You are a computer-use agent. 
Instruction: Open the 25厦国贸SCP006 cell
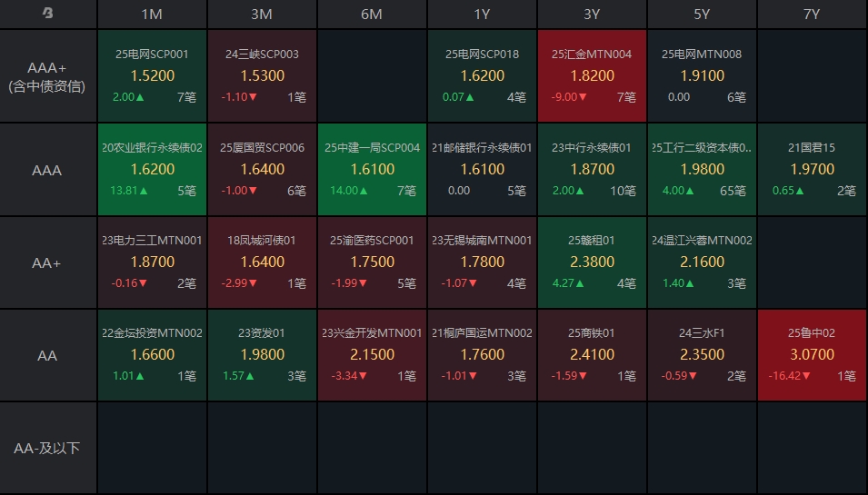click(262, 169)
